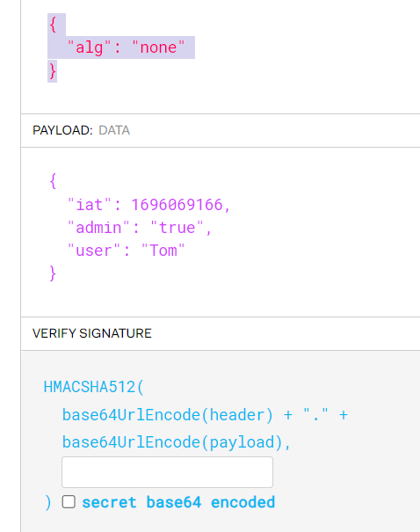This screenshot has width=420, height=532.
Task: Click the secret key input field
Action: [167, 472]
